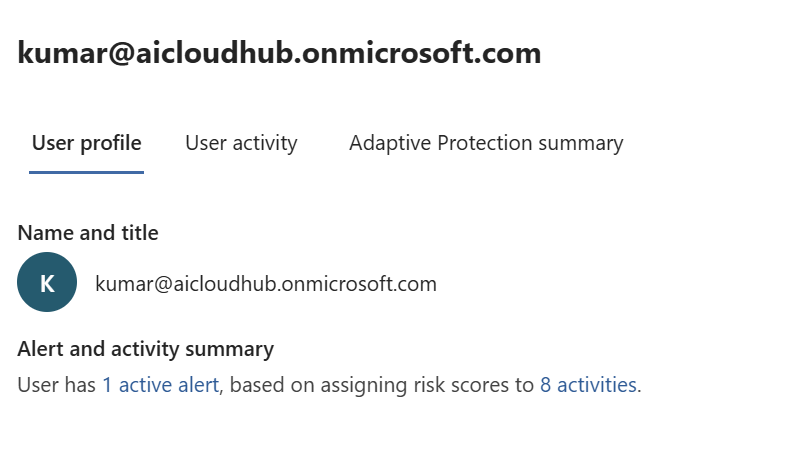This screenshot has height=466, width=804.
Task: Click the Alert and activity summary heading
Action: pos(146,349)
